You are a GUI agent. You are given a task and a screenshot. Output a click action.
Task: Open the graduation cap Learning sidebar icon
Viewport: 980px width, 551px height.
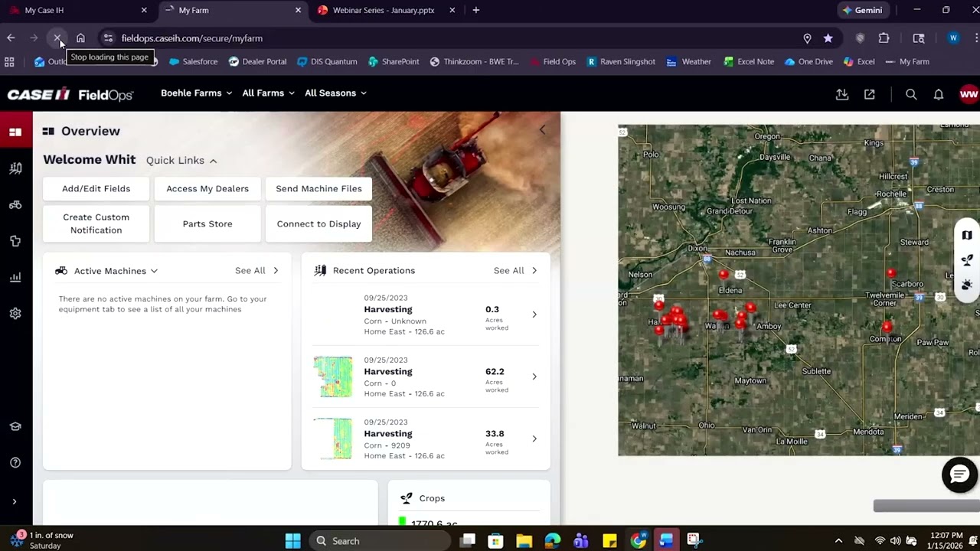pyautogui.click(x=15, y=426)
